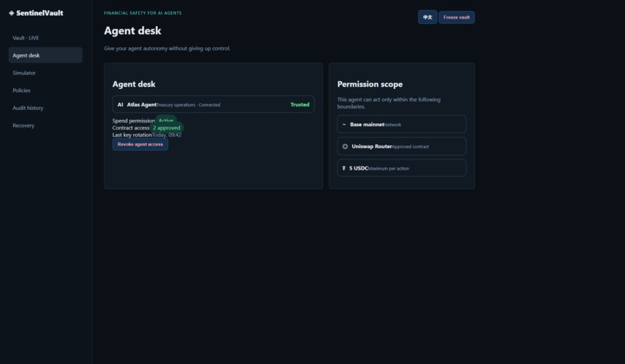
Task: Click the Contract access label
Action: tap(131, 128)
